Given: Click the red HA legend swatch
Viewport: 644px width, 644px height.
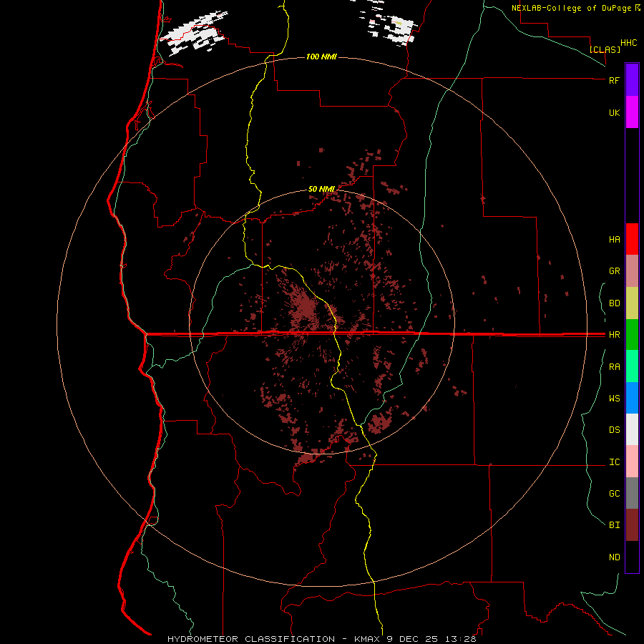Looking at the screenshot, I should pos(632,239).
